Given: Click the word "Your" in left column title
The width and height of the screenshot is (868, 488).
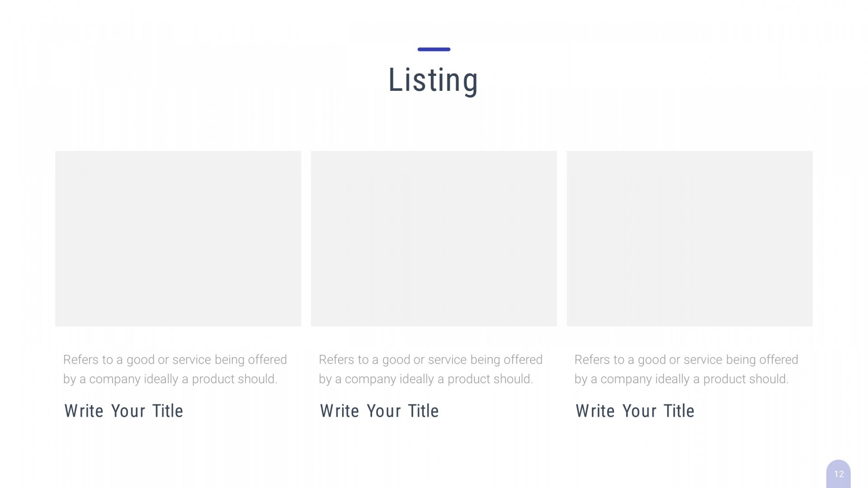Looking at the screenshot, I should tap(128, 411).
